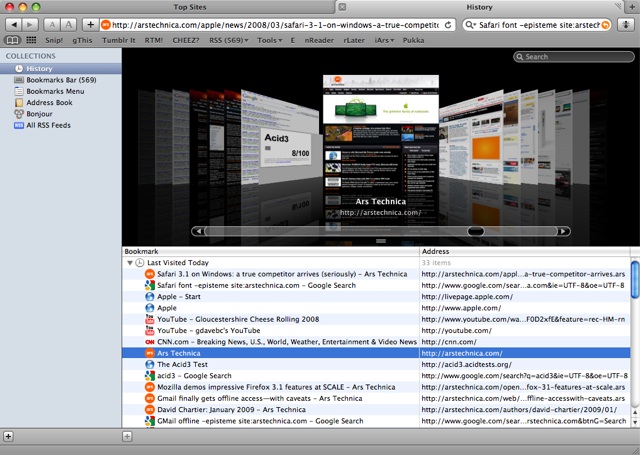
Task: Click the rLater bookmark
Action: pyautogui.click(x=354, y=40)
